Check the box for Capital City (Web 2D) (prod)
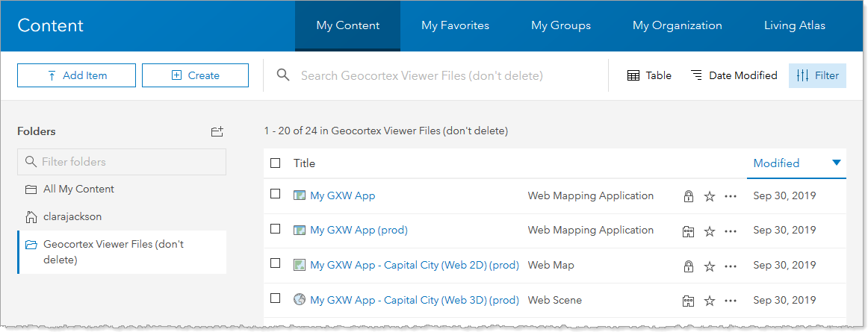868x332 pixels. coord(275,263)
